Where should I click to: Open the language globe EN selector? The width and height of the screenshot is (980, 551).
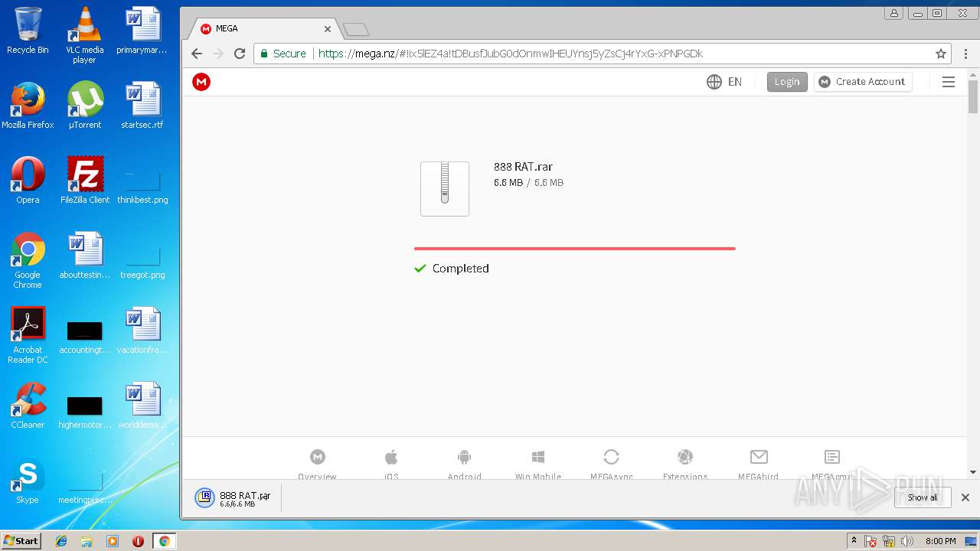coord(724,82)
